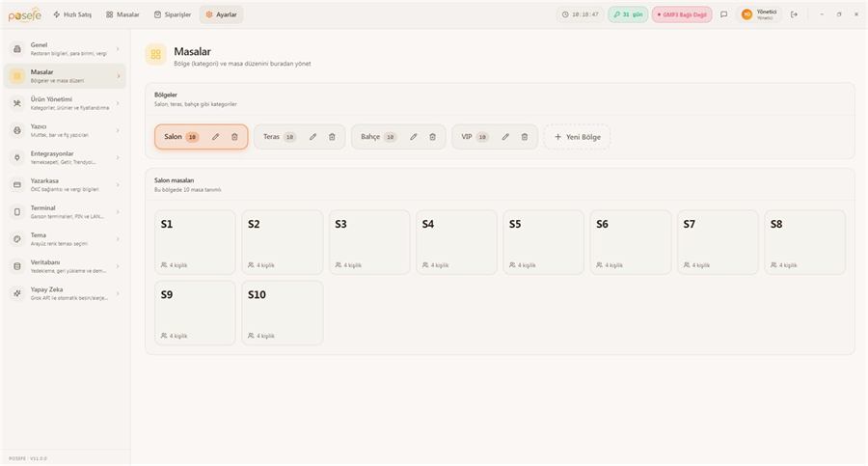The image size is (868, 466).
Task: Edit the Salon region with pencil icon
Action: 215,137
